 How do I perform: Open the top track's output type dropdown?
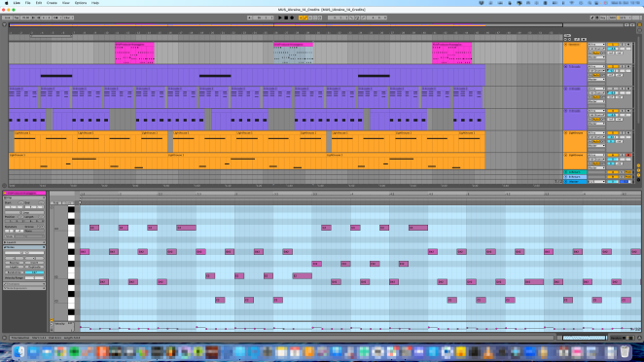596,57
